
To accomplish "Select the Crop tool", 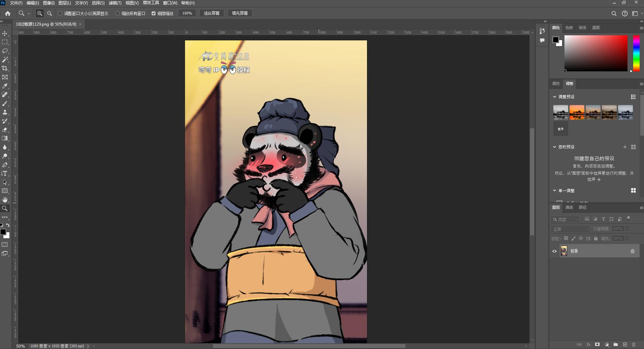I will coord(5,69).
